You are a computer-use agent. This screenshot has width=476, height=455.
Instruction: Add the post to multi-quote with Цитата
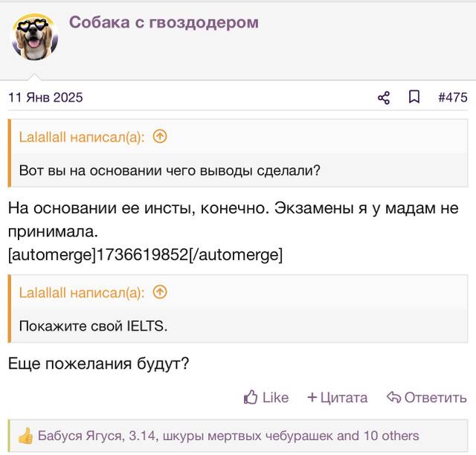(337, 397)
